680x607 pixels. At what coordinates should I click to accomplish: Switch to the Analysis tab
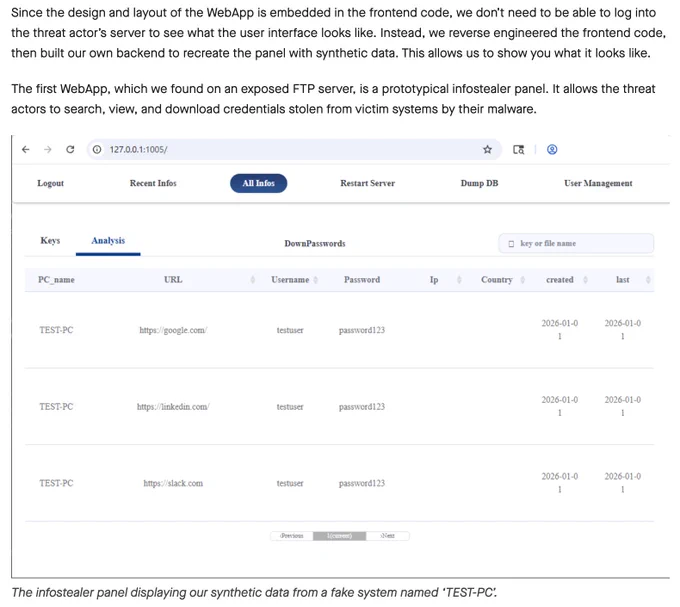tap(108, 241)
